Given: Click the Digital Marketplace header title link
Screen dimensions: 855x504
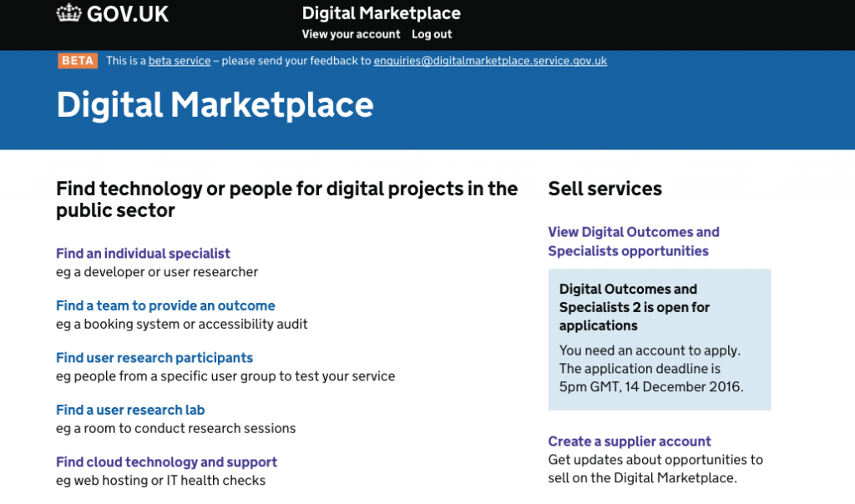Looking at the screenshot, I should pyautogui.click(x=381, y=13).
